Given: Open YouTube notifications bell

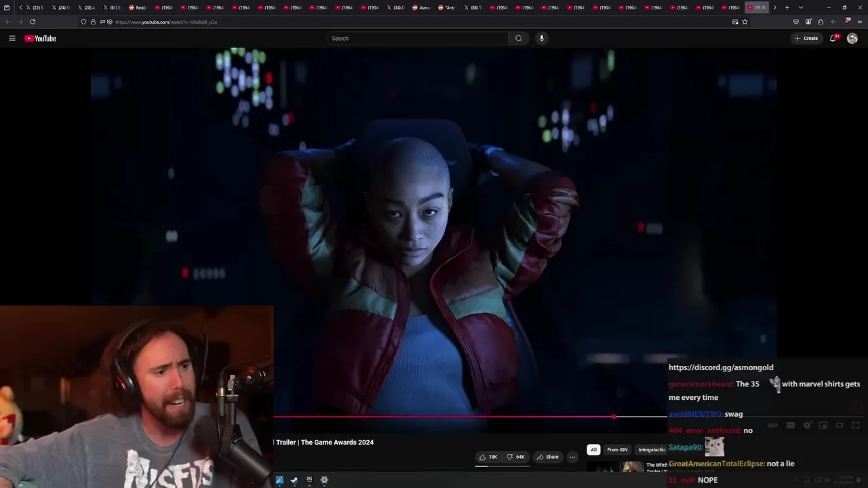Looking at the screenshot, I should coord(834,39).
